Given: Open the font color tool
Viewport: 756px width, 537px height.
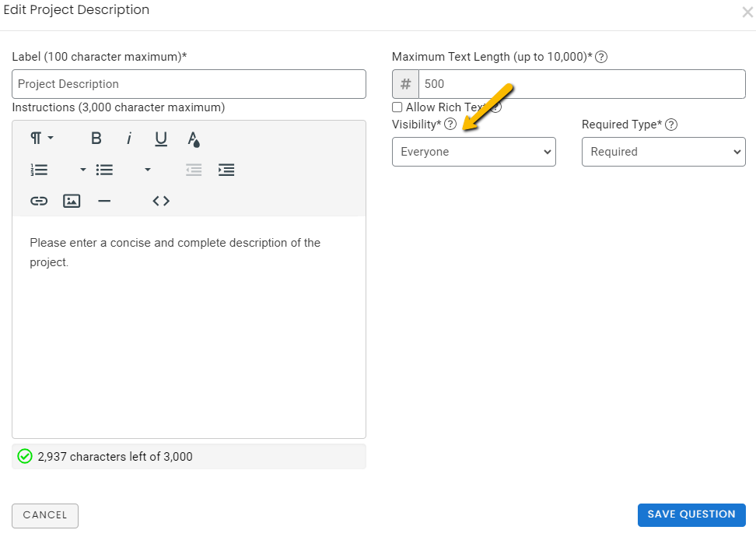Looking at the screenshot, I should 193,139.
